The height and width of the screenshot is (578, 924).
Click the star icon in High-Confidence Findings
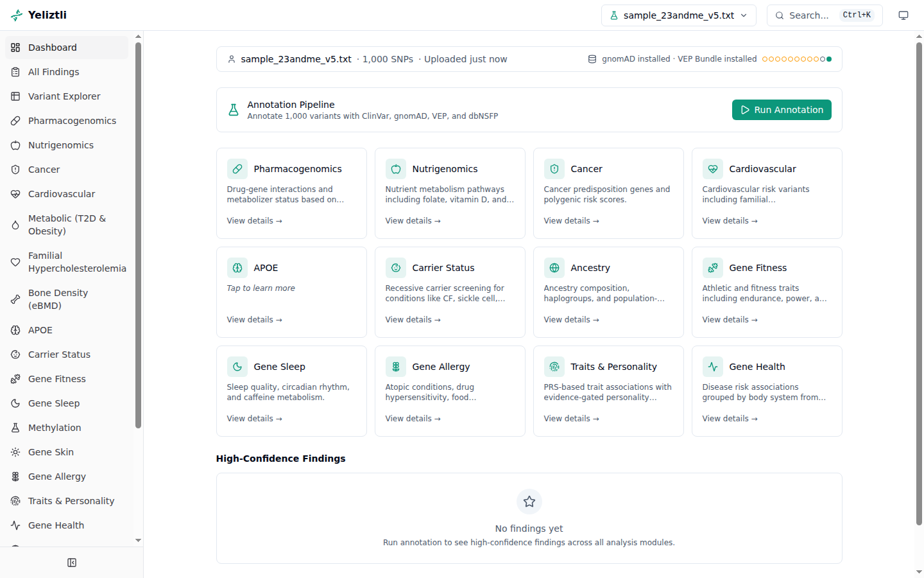529,502
